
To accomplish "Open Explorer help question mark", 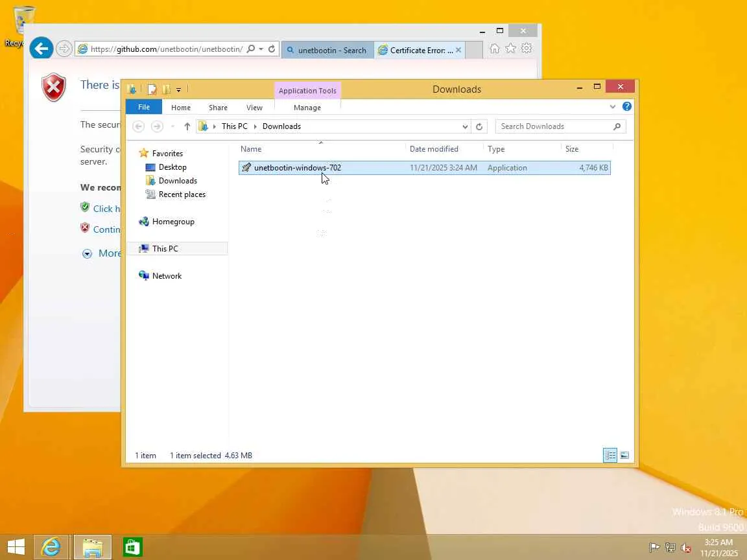I will (x=627, y=107).
